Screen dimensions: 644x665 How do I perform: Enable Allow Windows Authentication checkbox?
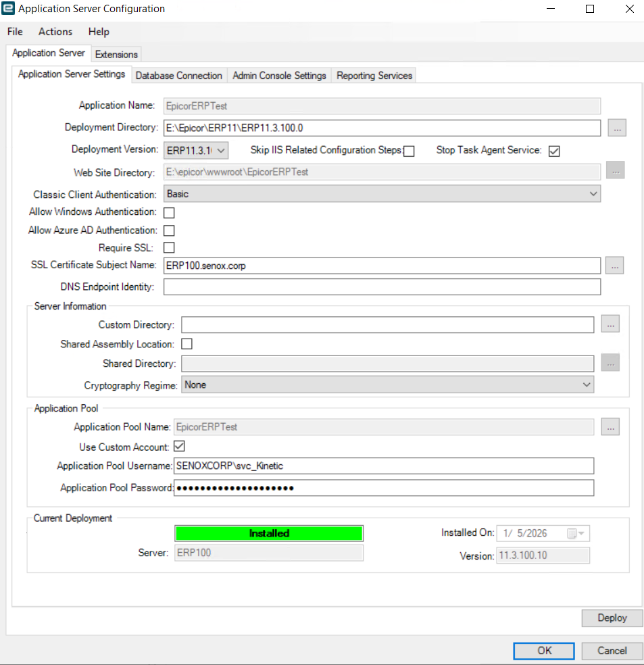169,213
